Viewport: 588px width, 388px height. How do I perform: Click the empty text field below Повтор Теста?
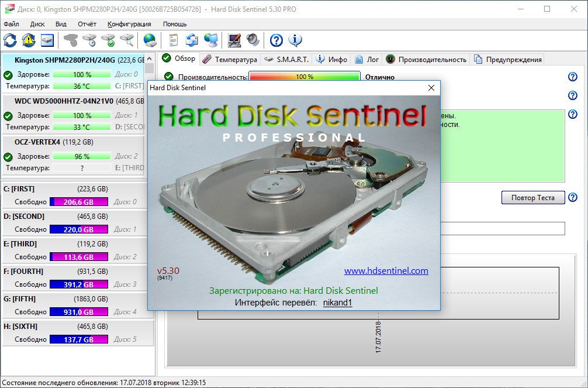(x=503, y=228)
